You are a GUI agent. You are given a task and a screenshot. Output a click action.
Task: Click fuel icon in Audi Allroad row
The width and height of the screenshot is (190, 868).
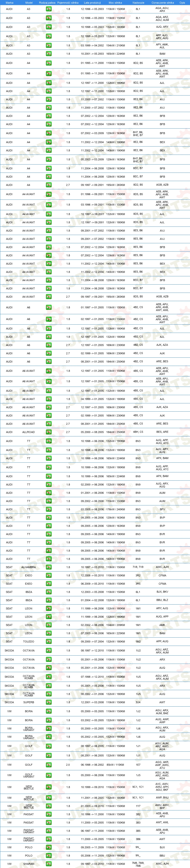[x=49, y=432]
